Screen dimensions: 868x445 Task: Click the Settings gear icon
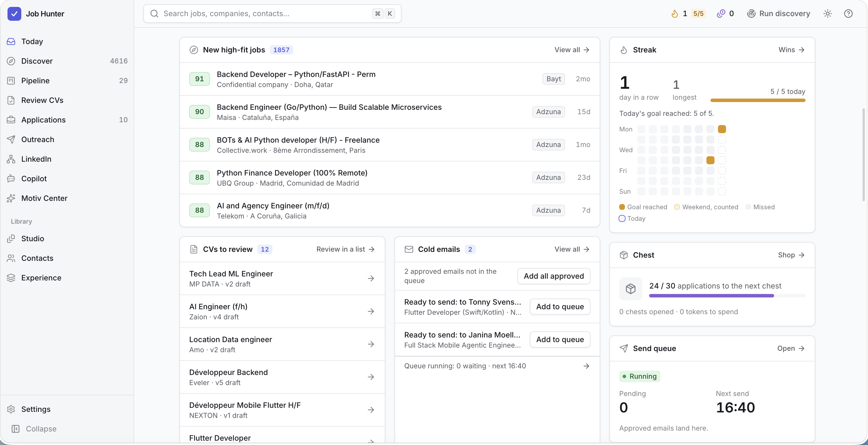(11, 409)
